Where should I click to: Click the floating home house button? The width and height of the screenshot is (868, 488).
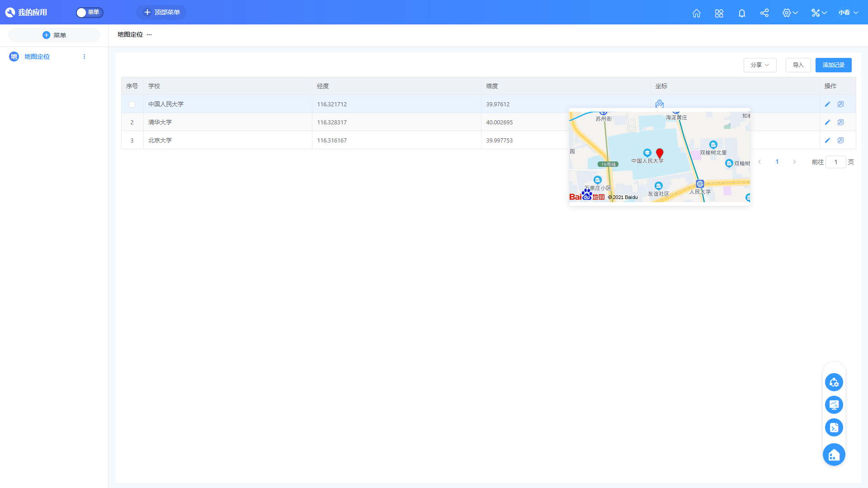(x=834, y=455)
